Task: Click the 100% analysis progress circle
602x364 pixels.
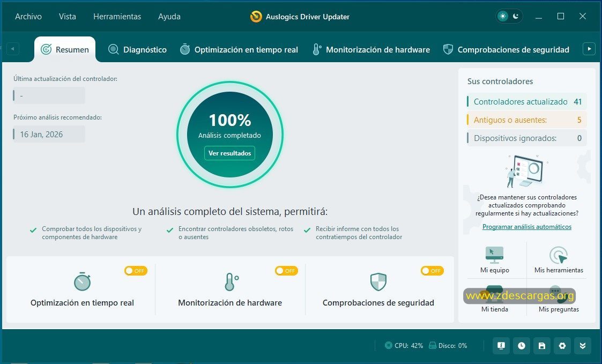Action: coord(230,135)
